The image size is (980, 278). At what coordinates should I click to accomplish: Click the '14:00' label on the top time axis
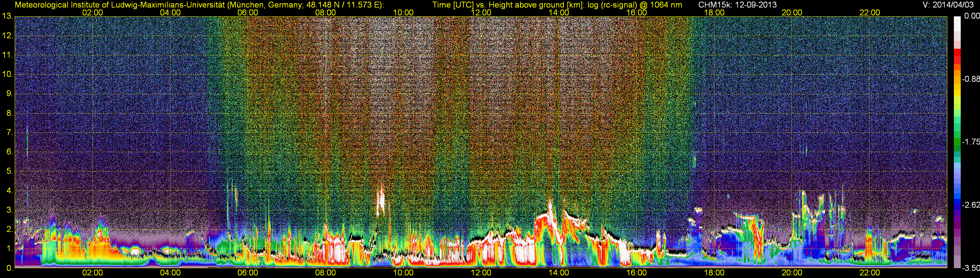coord(559,12)
